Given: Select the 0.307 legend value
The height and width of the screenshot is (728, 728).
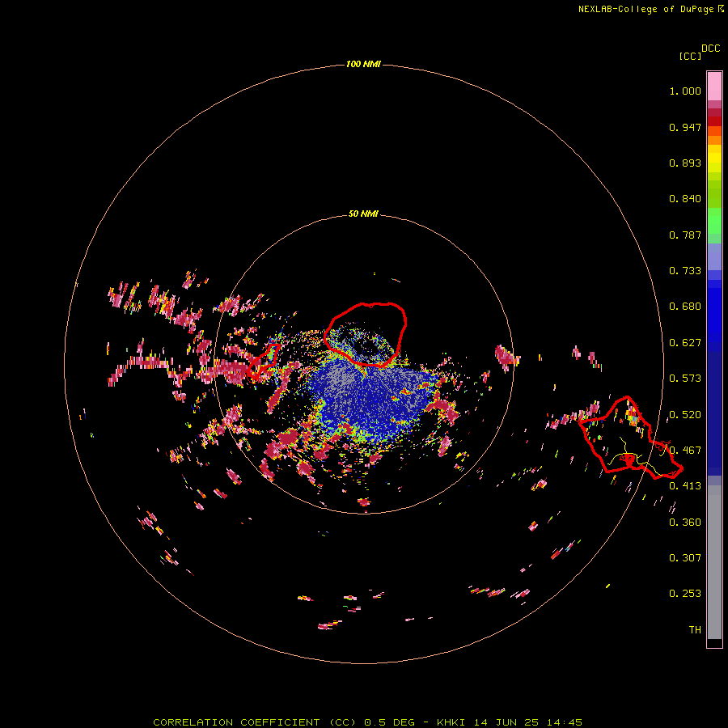Looking at the screenshot, I should 685,558.
